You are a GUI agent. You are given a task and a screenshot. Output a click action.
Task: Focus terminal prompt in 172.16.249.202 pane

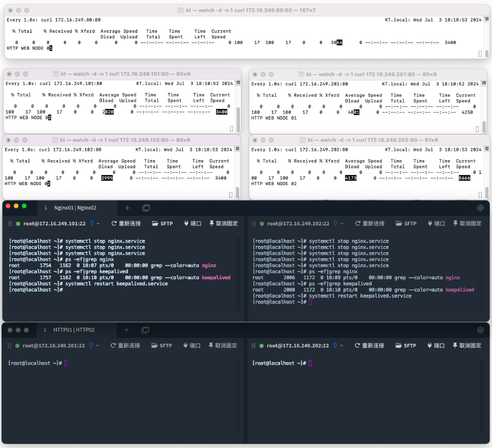click(310, 363)
